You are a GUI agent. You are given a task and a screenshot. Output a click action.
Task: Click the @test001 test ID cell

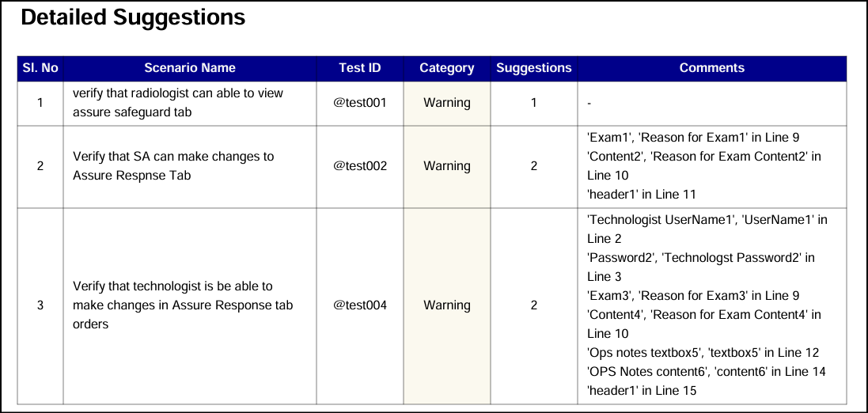(x=360, y=103)
